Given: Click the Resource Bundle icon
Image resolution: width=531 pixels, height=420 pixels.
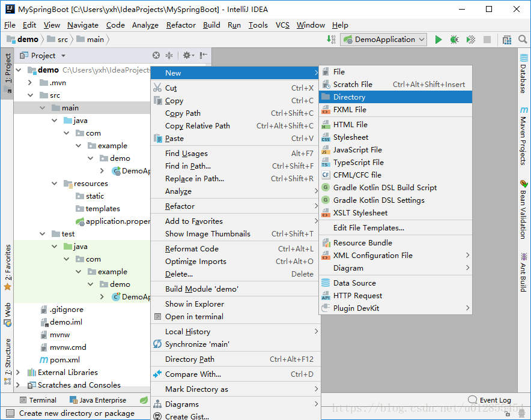Looking at the screenshot, I should [326, 242].
